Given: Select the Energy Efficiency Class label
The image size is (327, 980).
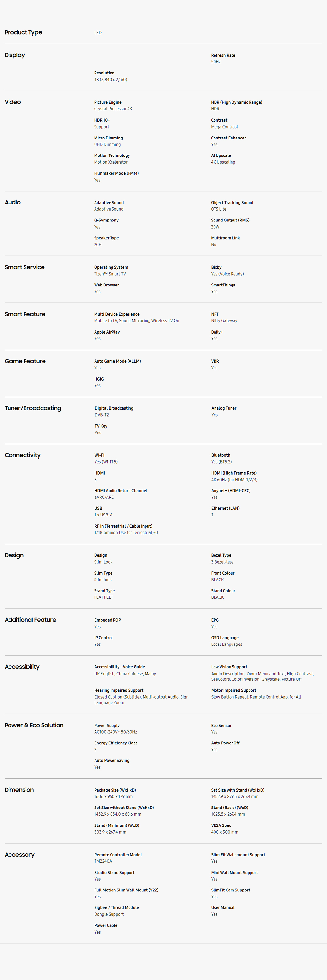Looking at the screenshot, I should click(116, 743).
